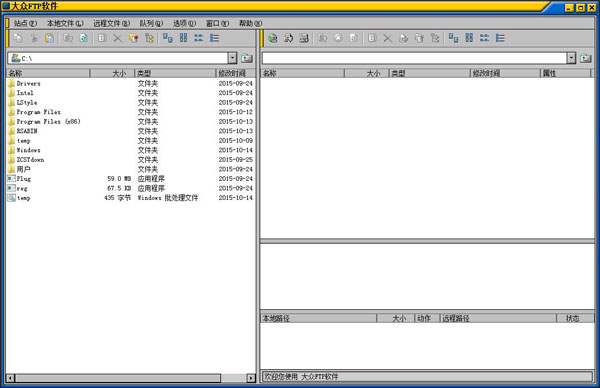This screenshot has height=388, width=600.
Task: Switch remote pane to details view
Action: point(500,38)
